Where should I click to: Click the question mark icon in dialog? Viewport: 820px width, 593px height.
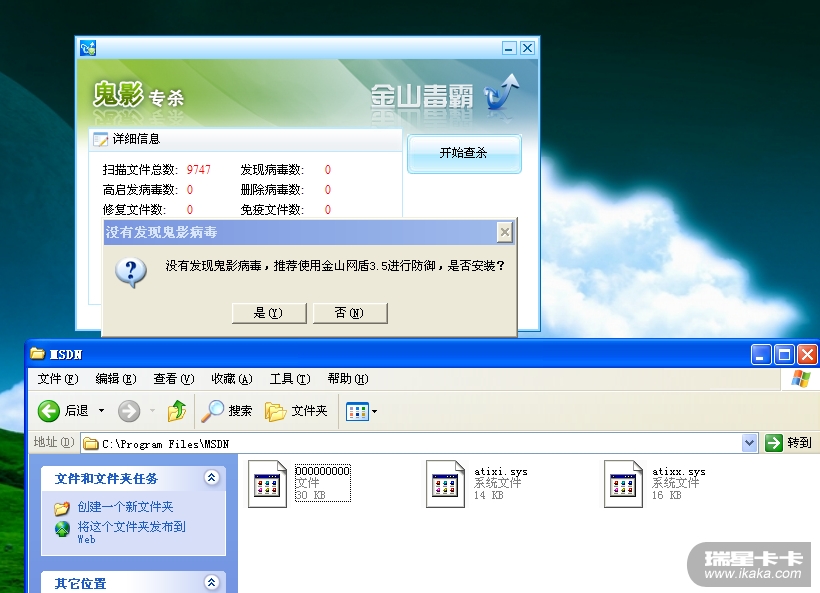131,272
